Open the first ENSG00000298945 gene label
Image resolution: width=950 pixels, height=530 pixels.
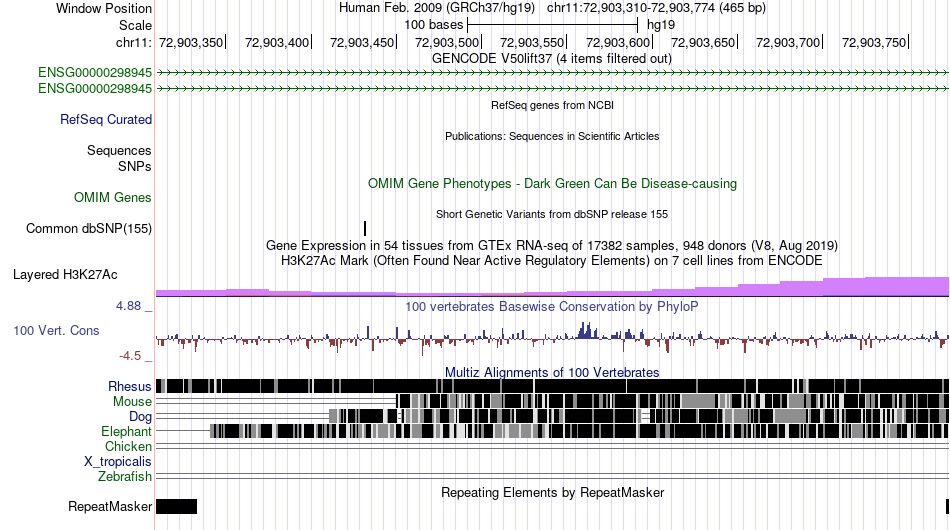(x=95, y=73)
